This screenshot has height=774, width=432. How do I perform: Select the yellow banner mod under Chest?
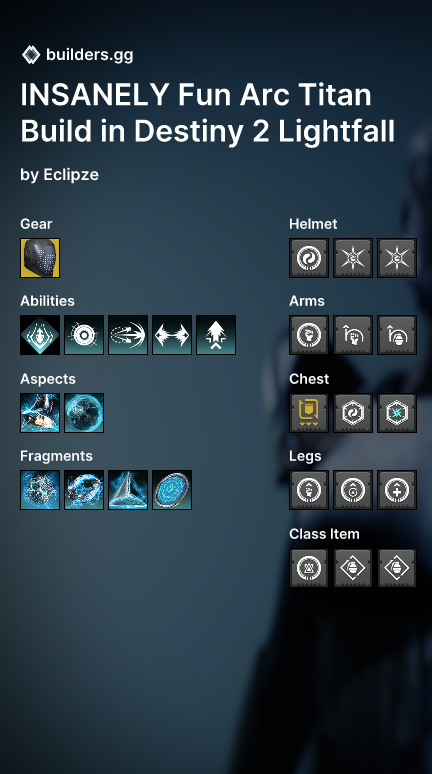(309, 413)
